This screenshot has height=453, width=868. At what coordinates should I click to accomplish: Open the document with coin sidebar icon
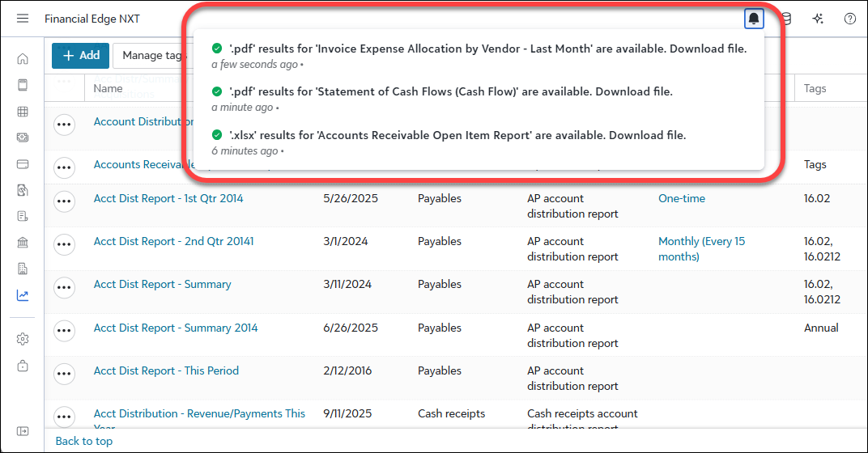pos(23,190)
